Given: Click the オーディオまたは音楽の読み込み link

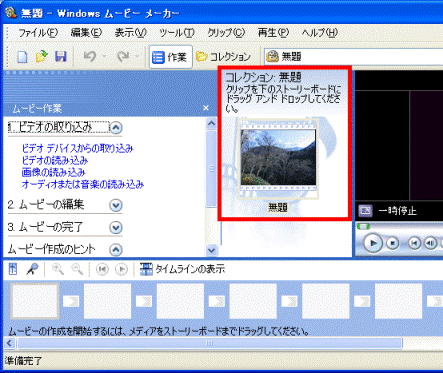Looking at the screenshot, I should [x=83, y=184].
